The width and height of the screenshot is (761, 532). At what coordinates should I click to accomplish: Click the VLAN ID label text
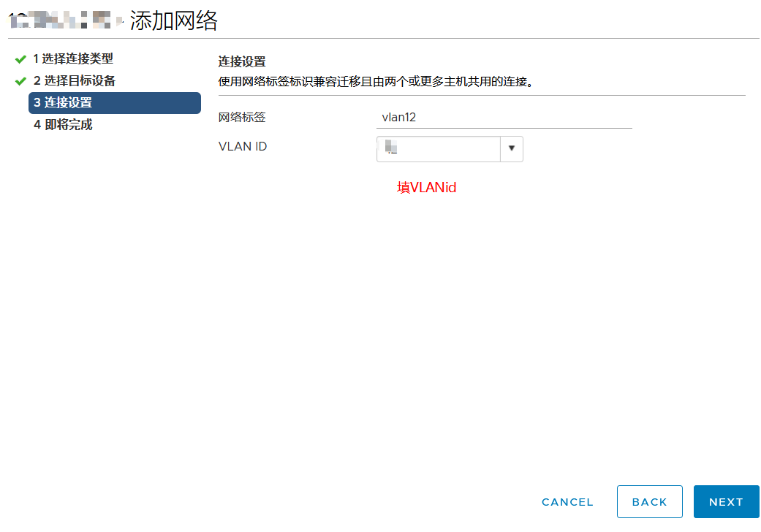coord(243,146)
